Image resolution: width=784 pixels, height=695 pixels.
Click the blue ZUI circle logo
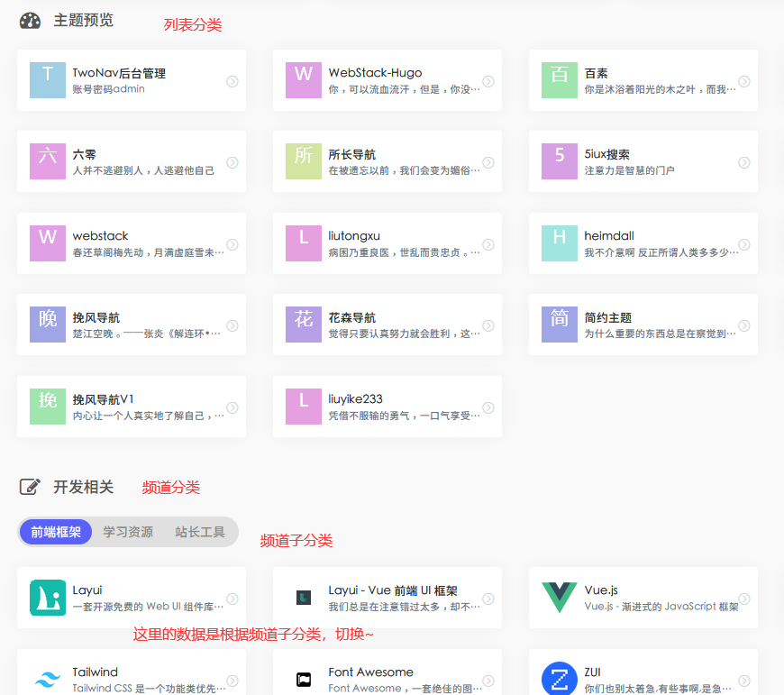click(x=560, y=679)
